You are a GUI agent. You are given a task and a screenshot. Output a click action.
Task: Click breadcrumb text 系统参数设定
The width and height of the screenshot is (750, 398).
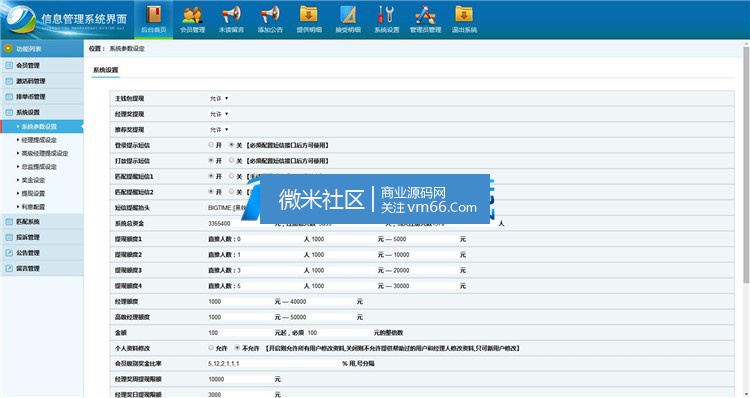point(127,49)
